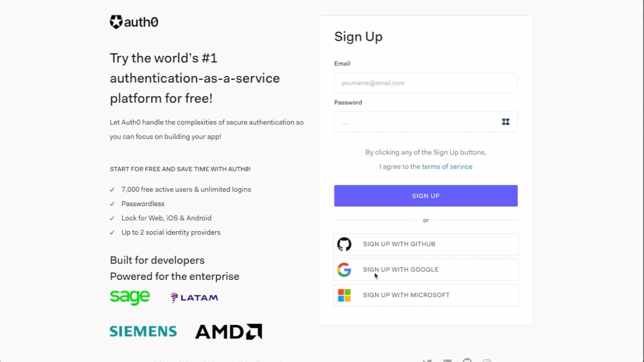Open LinkedIn from the footer social icons
644x362 pixels.
448,360
